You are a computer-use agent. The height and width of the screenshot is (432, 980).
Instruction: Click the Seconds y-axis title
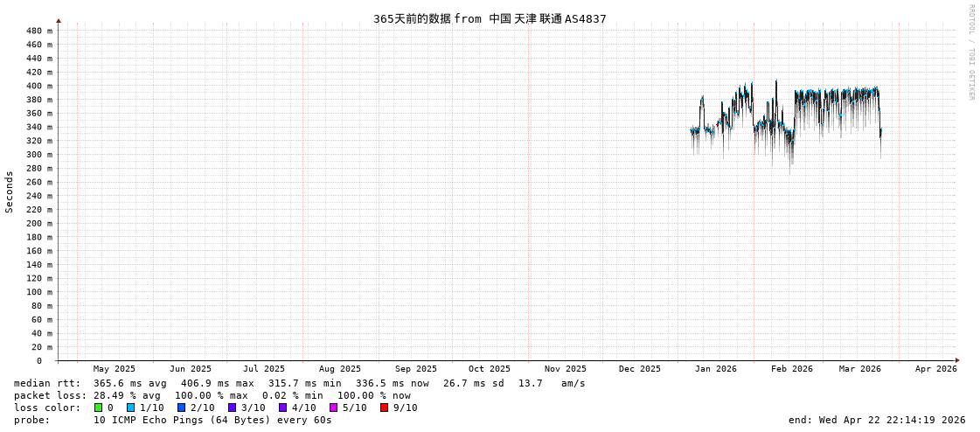pos(10,192)
